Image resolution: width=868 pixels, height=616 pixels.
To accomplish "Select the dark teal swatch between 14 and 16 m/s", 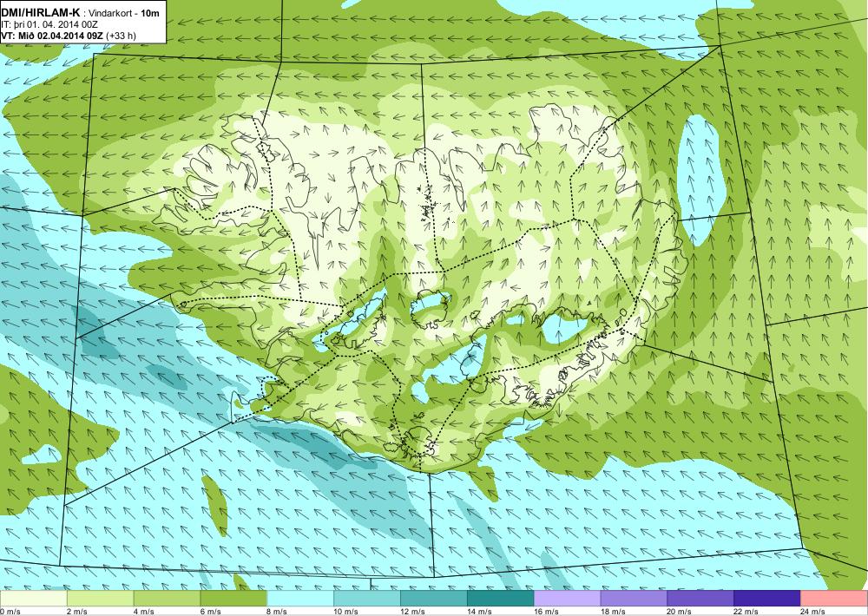I will point(501,599).
